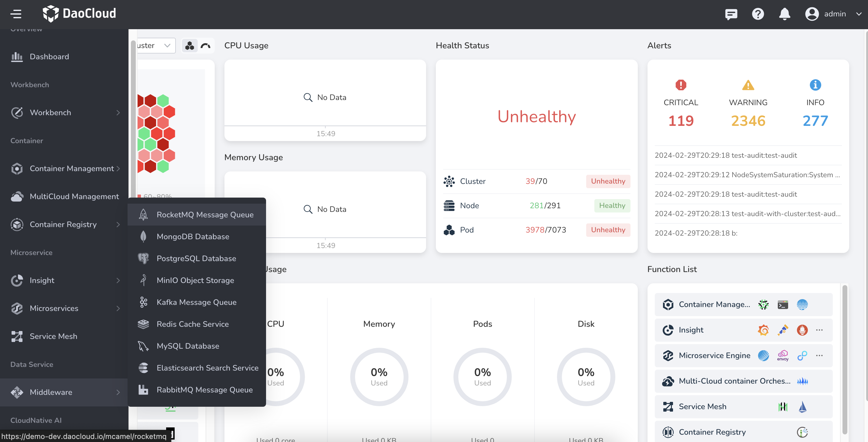Expand the admin user menu
The image size is (868, 442).
click(833, 14)
